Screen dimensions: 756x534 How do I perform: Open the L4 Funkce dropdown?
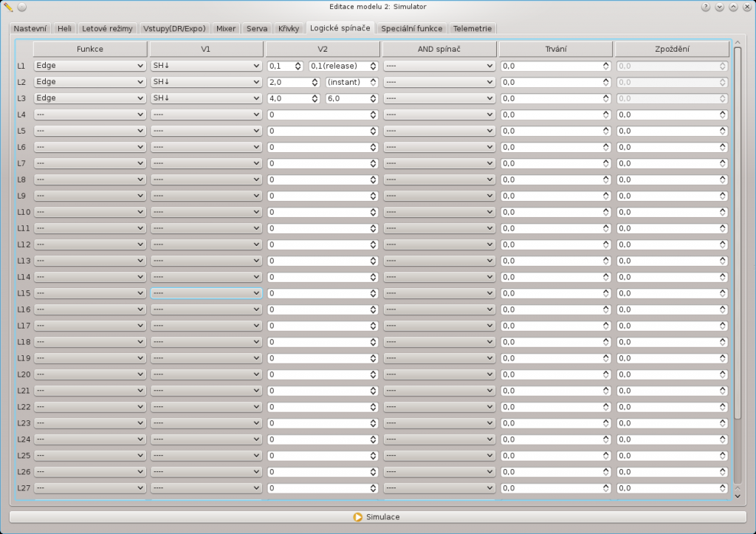[x=90, y=114]
